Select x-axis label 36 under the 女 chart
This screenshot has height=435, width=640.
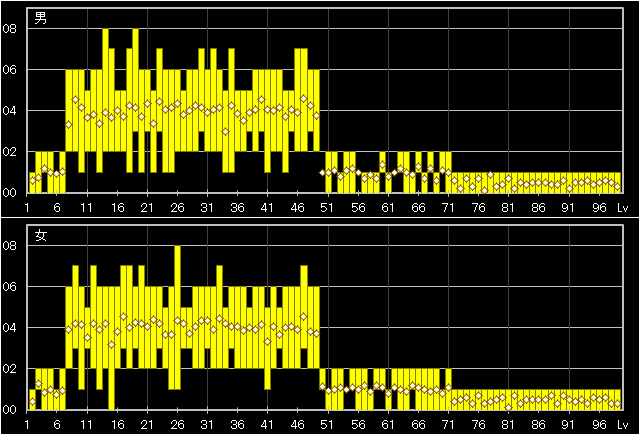237,425
